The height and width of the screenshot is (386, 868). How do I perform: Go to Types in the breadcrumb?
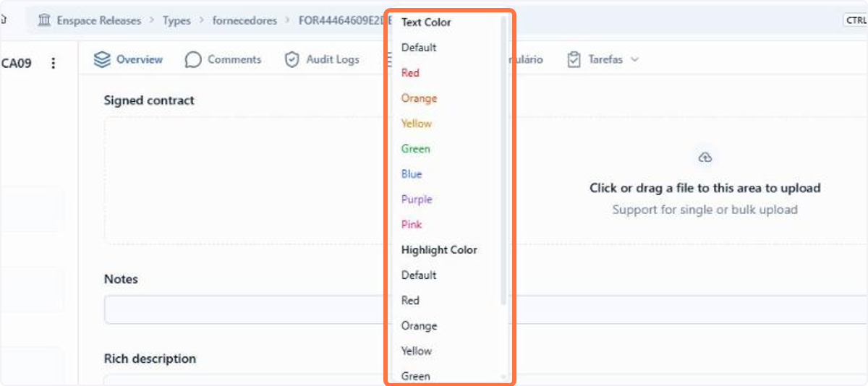pos(176,20)
